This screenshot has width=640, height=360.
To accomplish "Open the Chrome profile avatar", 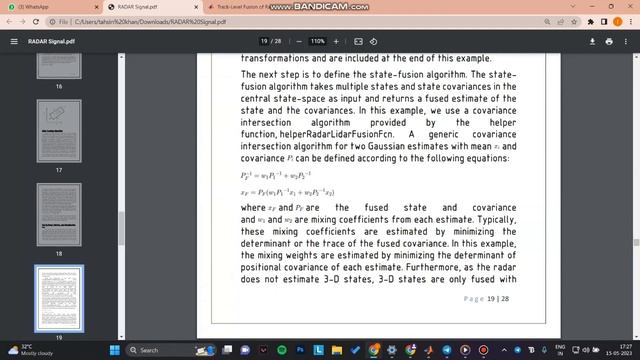I will [x=618, y=22].
